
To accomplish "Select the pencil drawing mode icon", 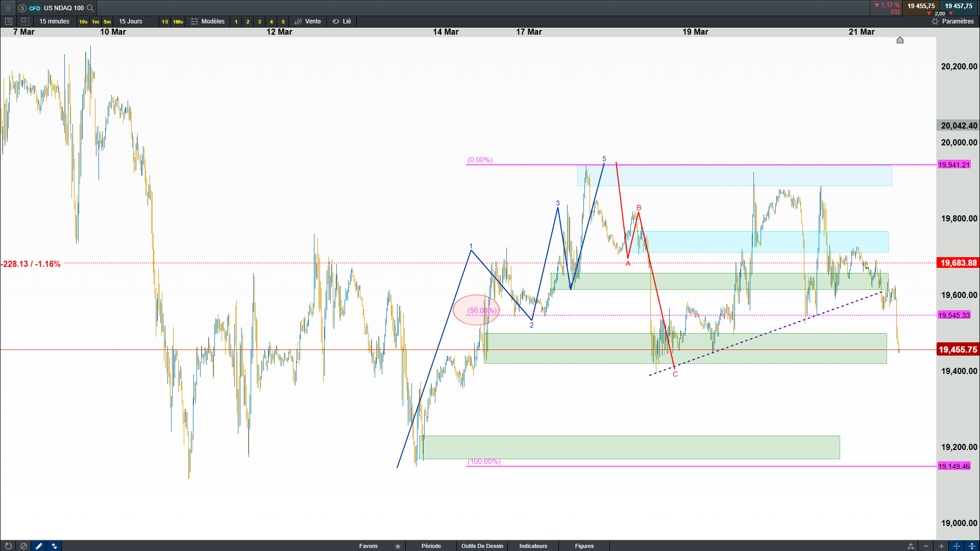I will (39, 546).
